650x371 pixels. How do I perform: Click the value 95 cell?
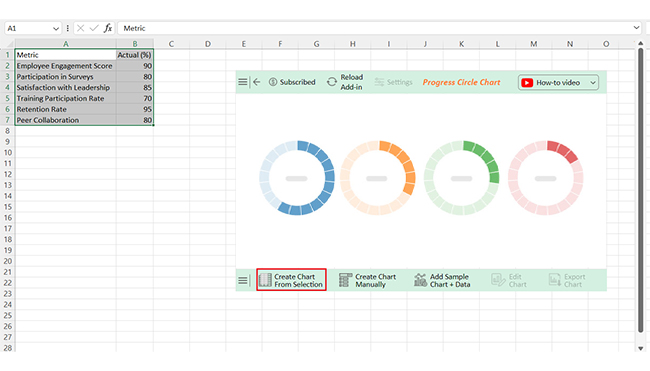pyautogui.click(x=135, y=109)
